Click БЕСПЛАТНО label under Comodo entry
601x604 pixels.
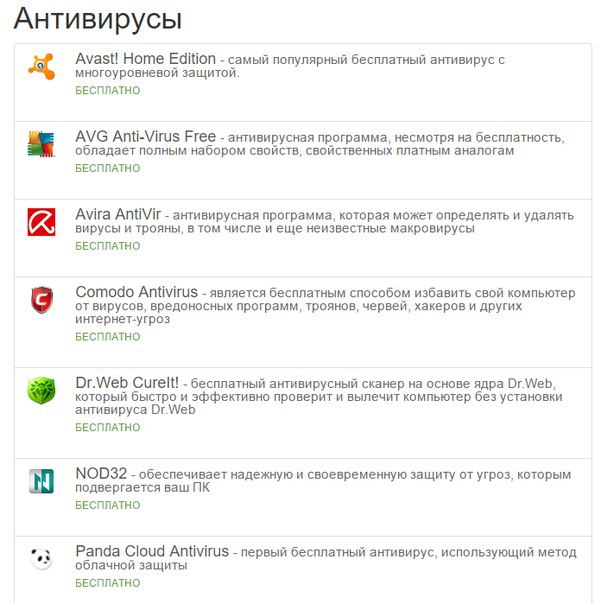click(107, 337)
